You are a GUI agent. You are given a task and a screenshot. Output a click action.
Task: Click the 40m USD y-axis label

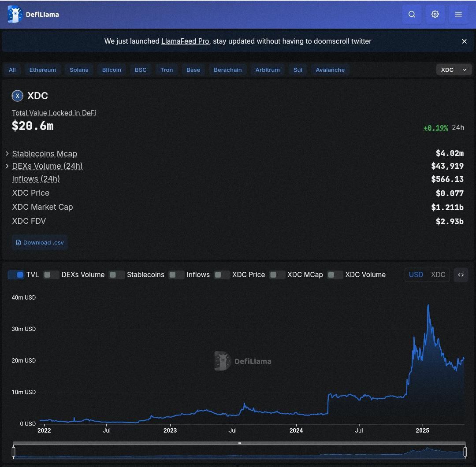tap(24, 298)
